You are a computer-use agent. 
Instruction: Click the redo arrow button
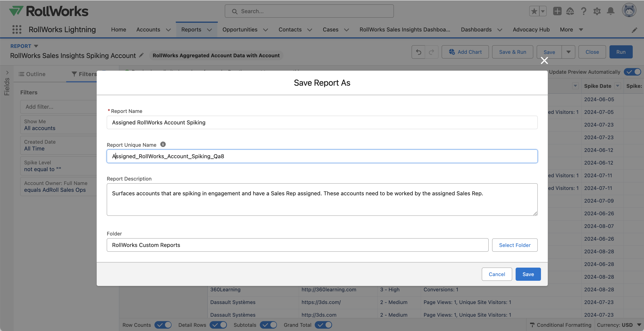point(432,52)
